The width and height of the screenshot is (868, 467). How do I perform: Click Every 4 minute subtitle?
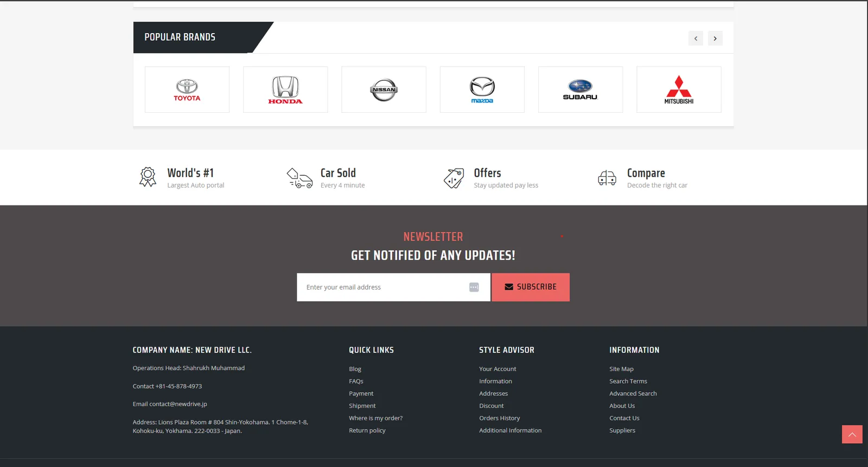click(342, 185)
